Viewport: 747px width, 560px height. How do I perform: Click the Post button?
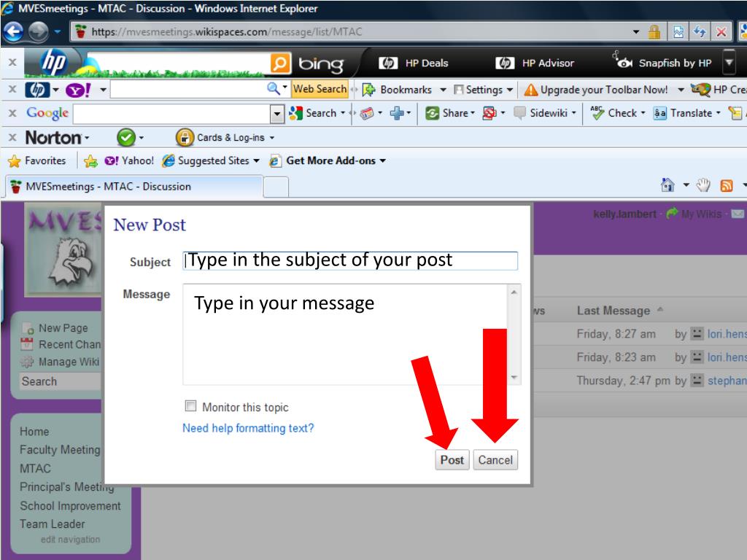pyautogui.click(x=452, y=460)
